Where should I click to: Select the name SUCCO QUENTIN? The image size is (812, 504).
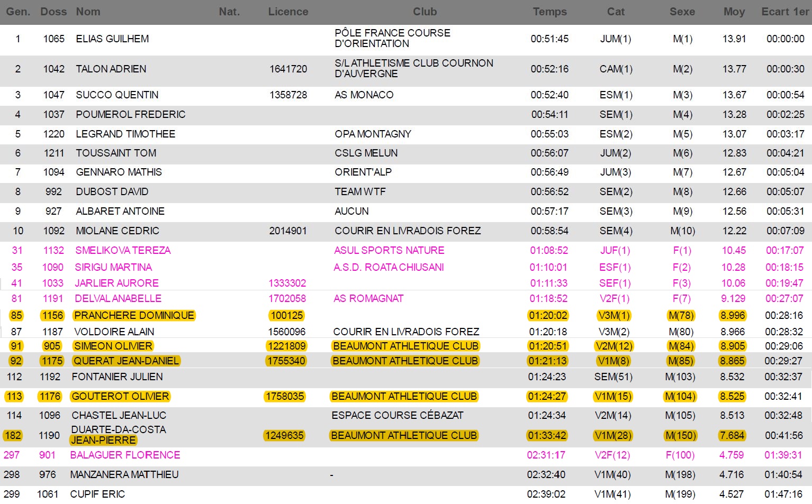coord(117,95)
